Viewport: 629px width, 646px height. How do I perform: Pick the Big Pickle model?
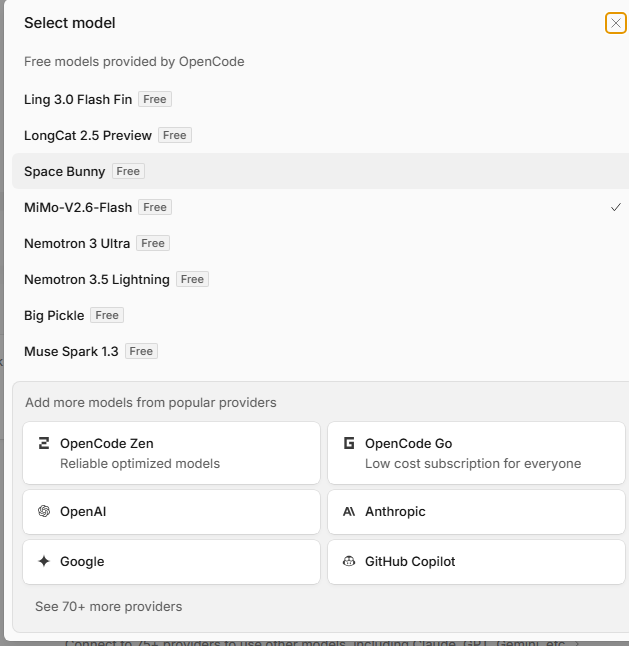click(320, 315)
